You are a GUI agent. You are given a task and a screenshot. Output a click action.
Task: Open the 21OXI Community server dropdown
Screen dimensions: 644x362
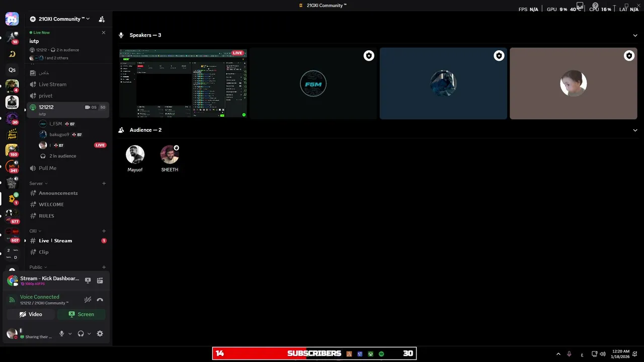click(x=60, y=19)
